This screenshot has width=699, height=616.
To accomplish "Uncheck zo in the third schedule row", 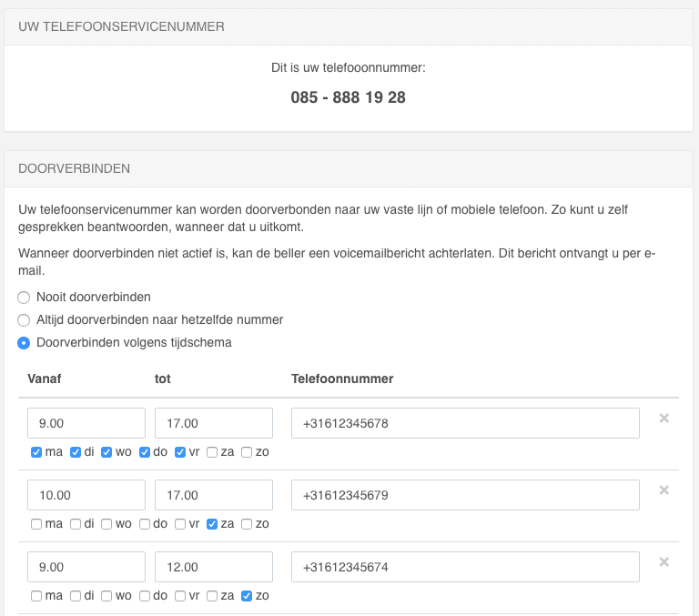I will (x=247, y=596).
